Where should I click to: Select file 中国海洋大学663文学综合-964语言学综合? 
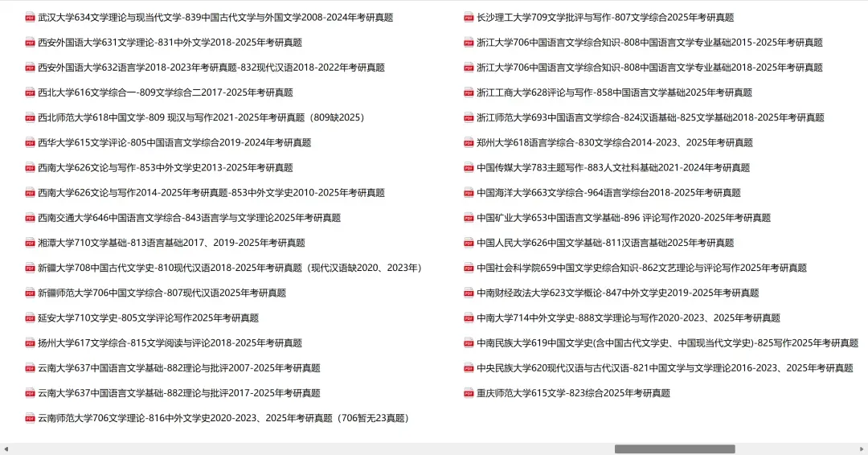(x=608, y=193)
